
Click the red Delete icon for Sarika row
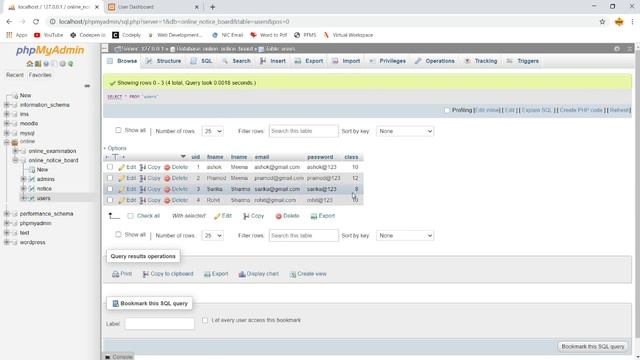click(x=167, y=189)
